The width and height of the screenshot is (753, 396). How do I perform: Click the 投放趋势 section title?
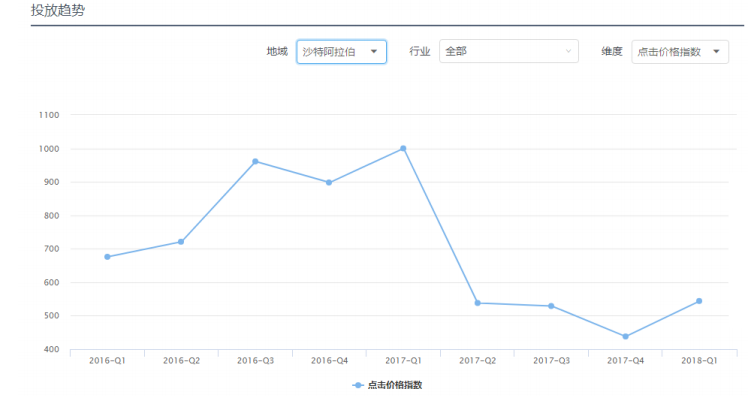click(x=58, y=10)
